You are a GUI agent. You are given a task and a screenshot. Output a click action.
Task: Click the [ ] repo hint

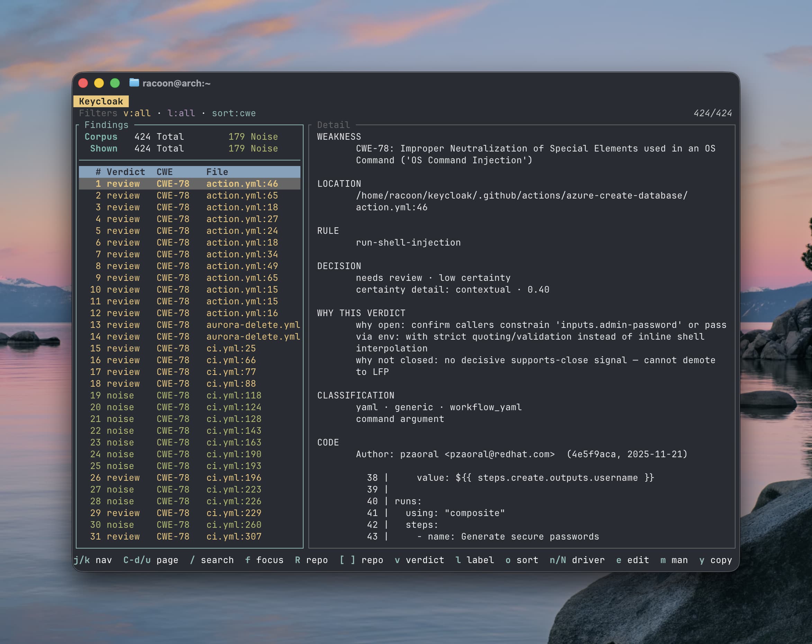click(x=361, y=560)
